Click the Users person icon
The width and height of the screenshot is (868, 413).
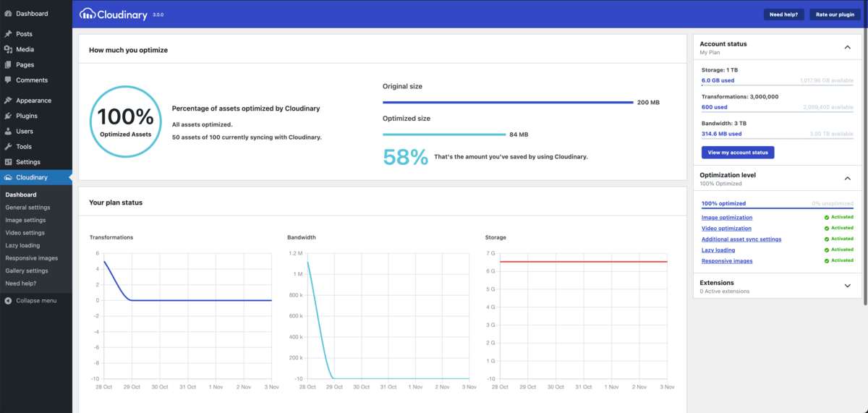tap(8, 131)
